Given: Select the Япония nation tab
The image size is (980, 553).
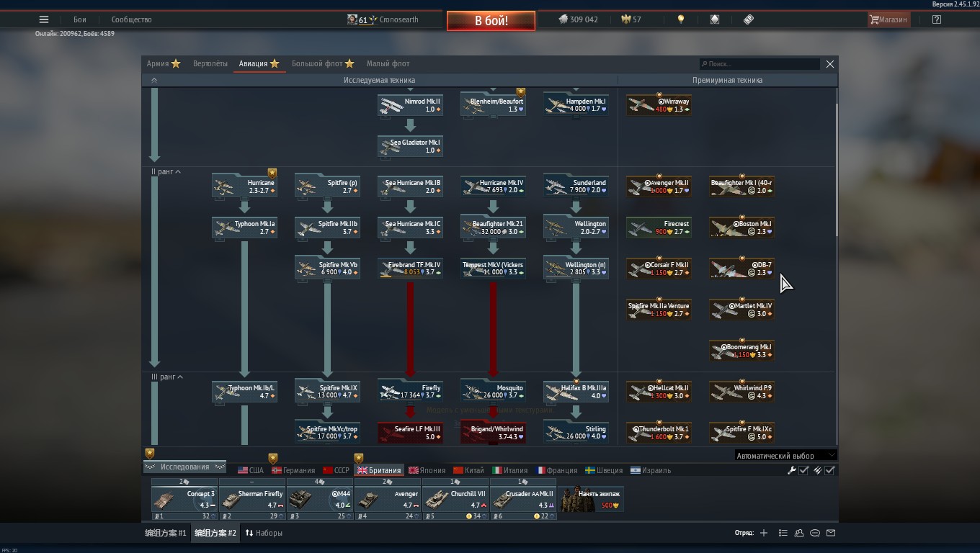Looking at the screenshot, I should click(427, 470).
